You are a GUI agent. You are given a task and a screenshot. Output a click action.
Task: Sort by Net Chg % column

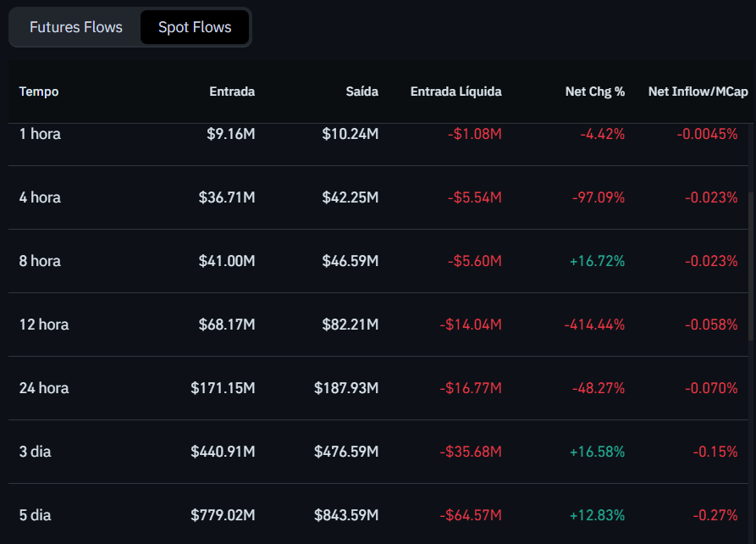click(x=595, y=92)
